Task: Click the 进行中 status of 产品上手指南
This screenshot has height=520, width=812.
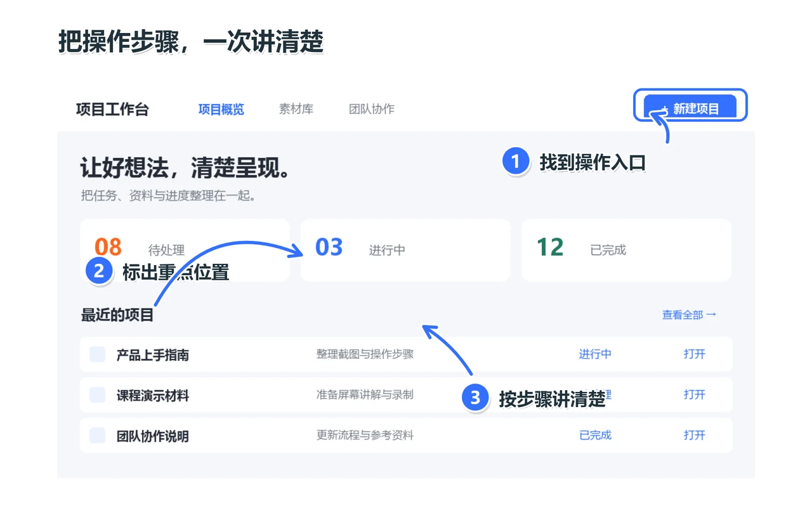Action: tap(595, 354)
